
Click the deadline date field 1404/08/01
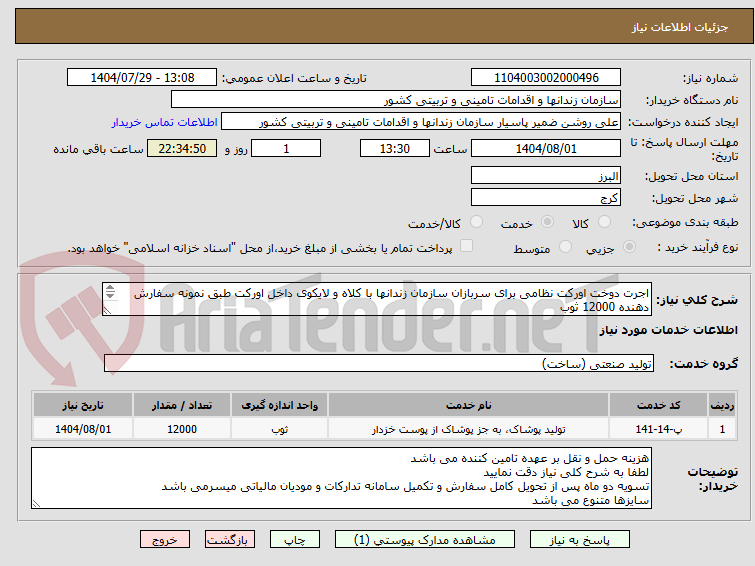coord(546,148)
